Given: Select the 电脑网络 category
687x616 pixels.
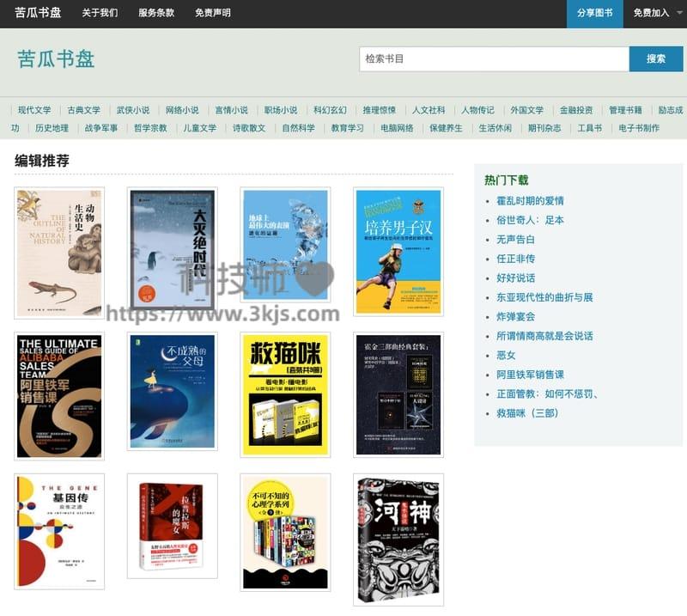Looking at the screenshot, I should [397, 128].
